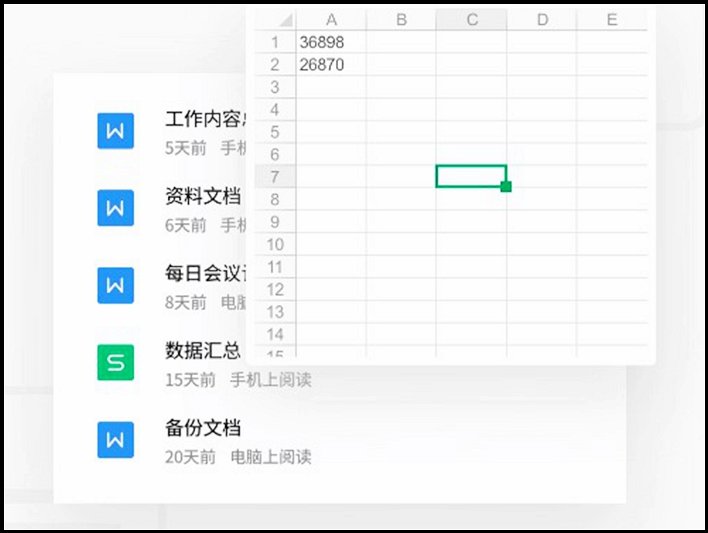Click the blue W icon beside 每日会议

coord(115,285)
